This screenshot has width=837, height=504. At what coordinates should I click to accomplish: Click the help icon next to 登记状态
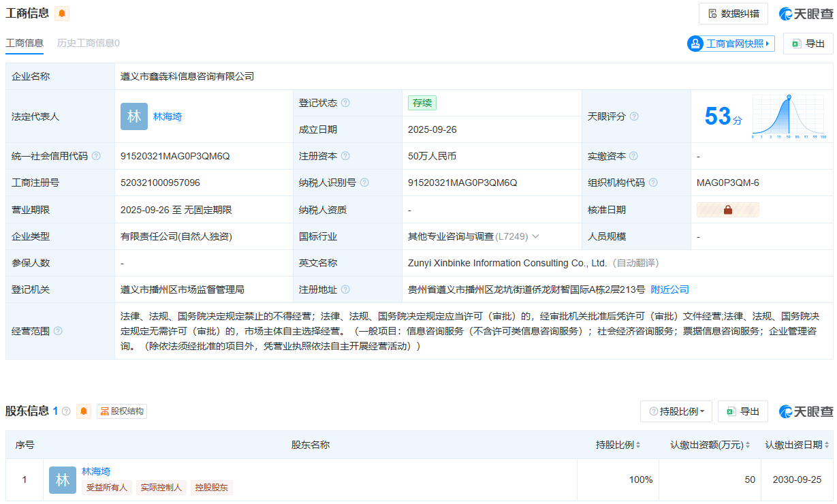coord(345,103)
